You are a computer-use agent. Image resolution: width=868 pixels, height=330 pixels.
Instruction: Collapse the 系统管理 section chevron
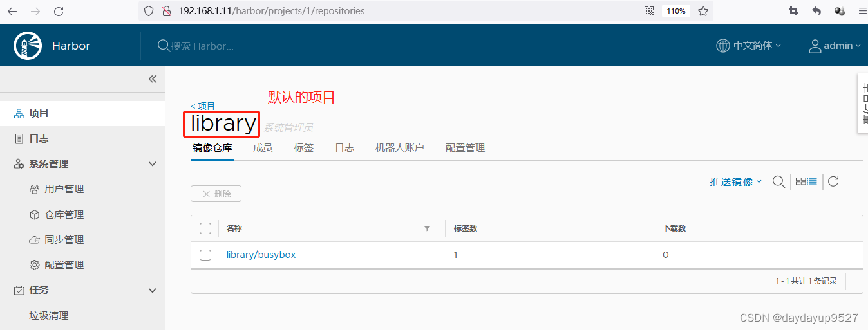pyautogui.click(x=153, y=164)
